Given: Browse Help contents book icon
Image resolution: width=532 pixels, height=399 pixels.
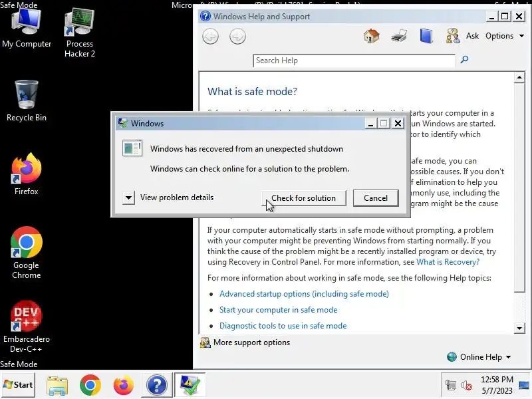Looking at the screenshot, I should pos(426,36).
